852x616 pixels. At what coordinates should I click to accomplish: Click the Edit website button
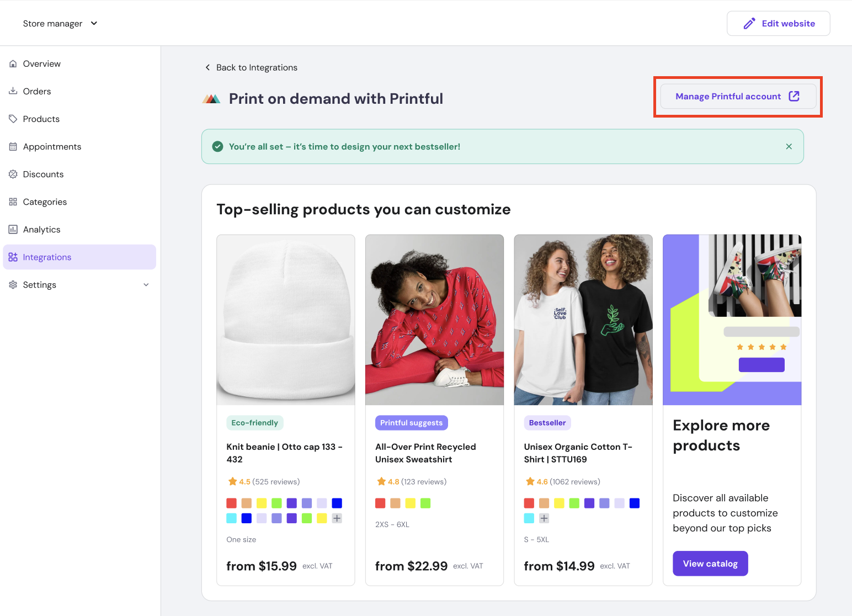(x=778, y=24)
